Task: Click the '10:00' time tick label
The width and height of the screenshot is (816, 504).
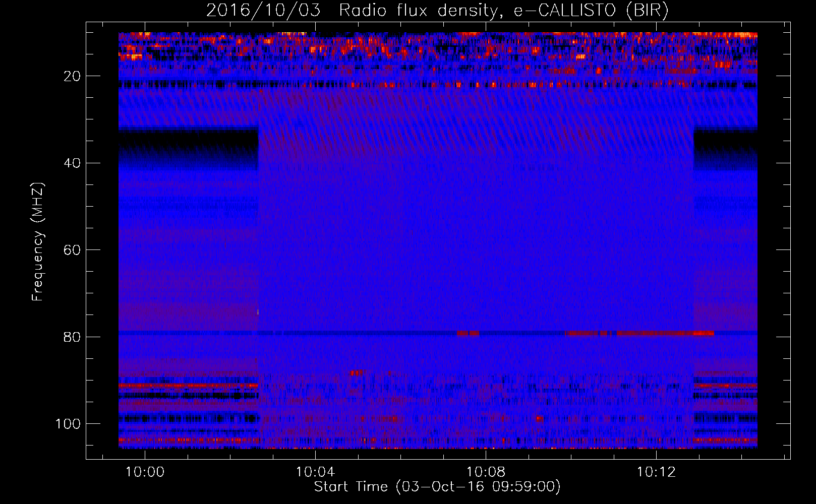Action: pos(145,472)
